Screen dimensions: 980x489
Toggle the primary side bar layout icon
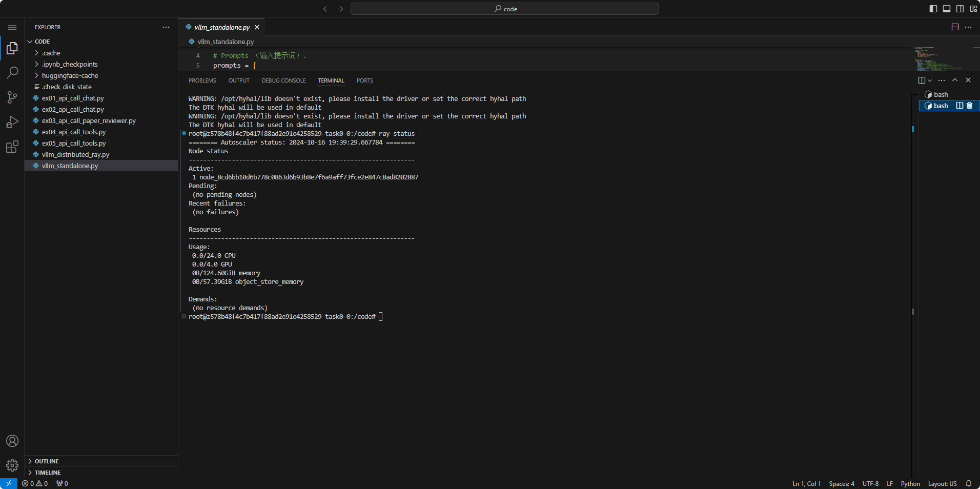933,9
